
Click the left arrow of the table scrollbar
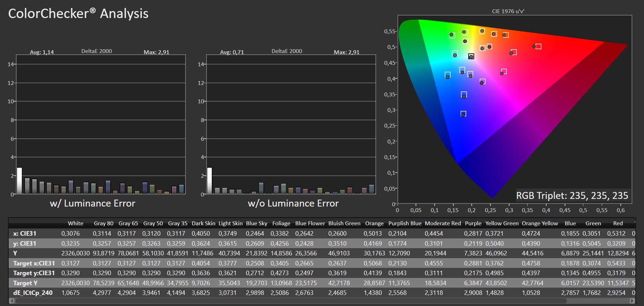pos(11,301)
